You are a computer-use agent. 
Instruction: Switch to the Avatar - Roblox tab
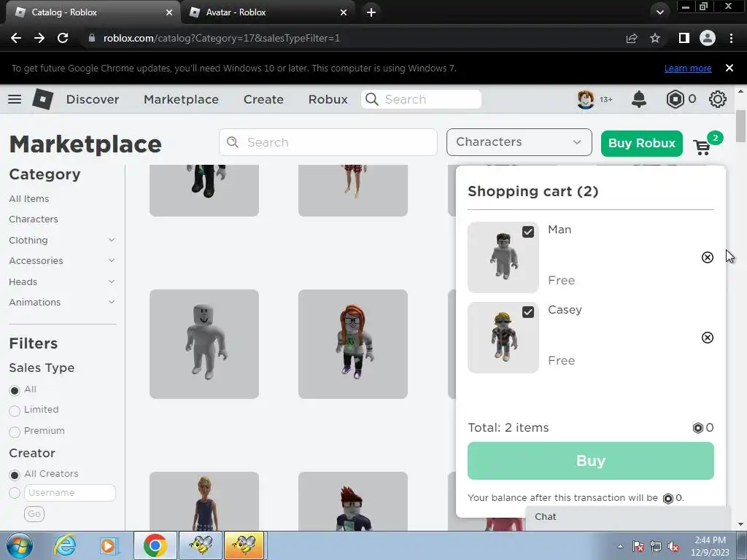point(268,12)
